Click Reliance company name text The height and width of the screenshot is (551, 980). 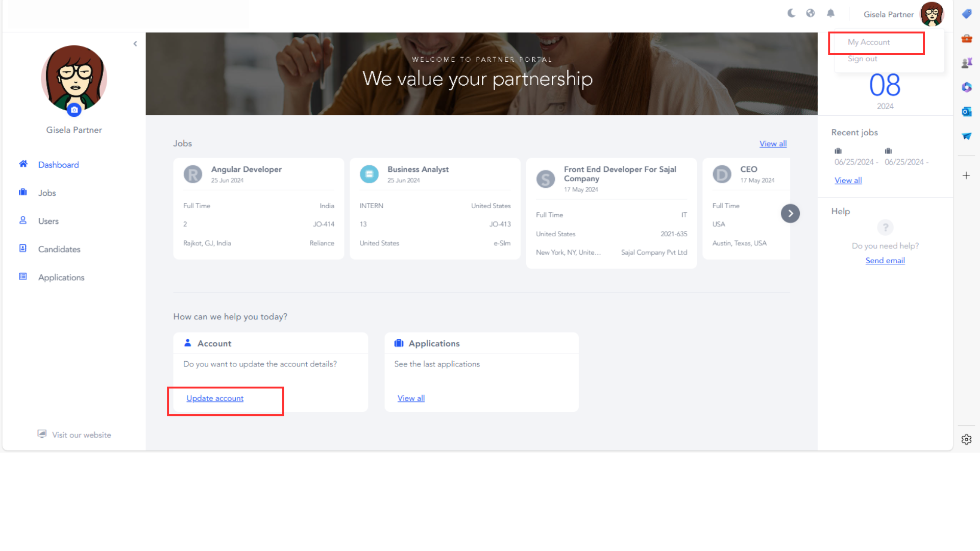(x=322, y=243)
